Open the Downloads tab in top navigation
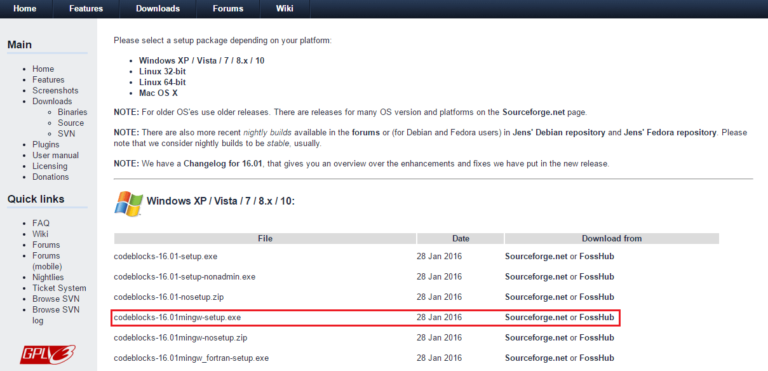 coord(158,9)
